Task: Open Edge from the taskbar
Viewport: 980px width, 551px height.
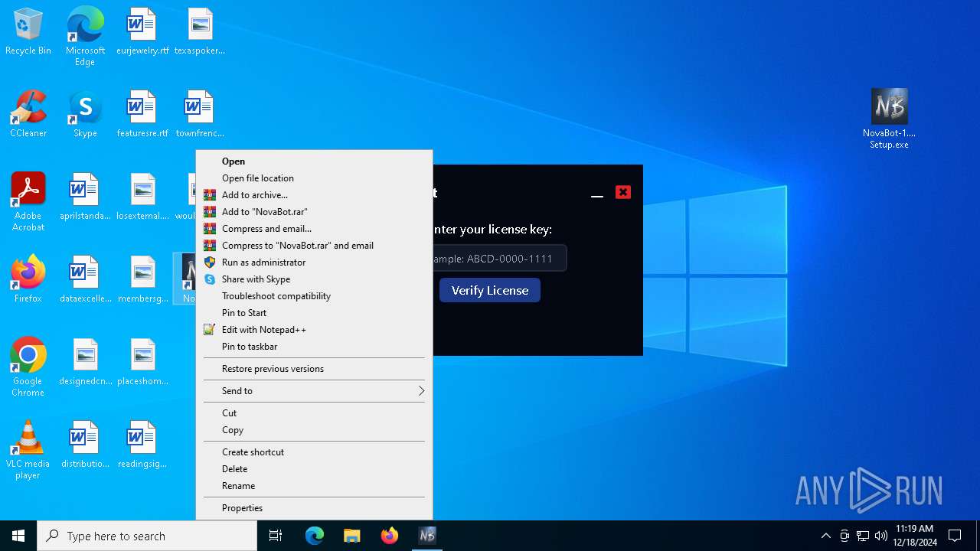Action: tap(315, 536)
